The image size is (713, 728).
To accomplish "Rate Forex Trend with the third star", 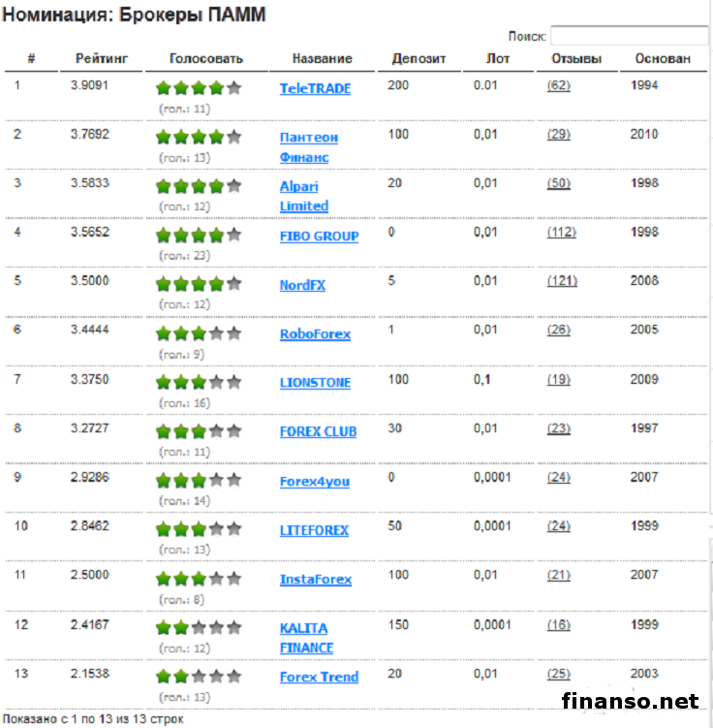I will (x=199, y=677).
